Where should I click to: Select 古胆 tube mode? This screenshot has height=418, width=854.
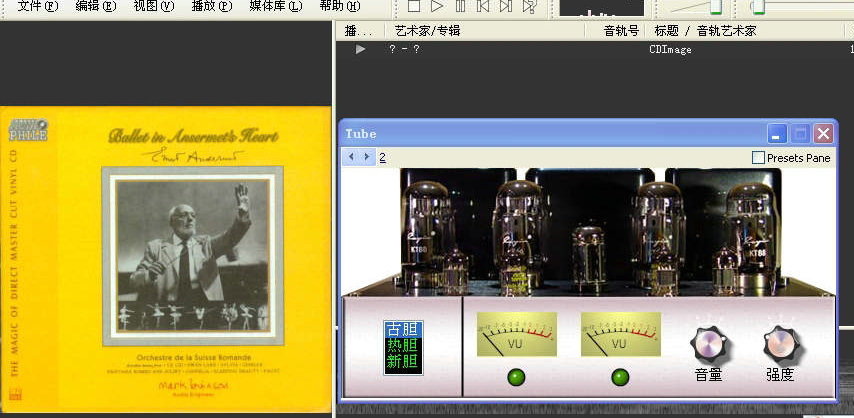(x=403, y=329)
